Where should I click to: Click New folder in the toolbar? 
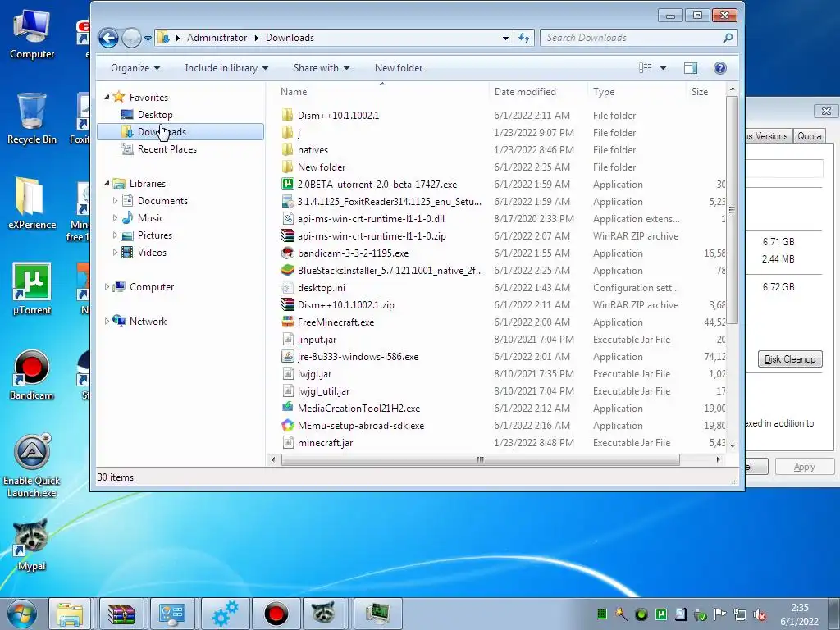pyautogui.click(x=399, y=68)
